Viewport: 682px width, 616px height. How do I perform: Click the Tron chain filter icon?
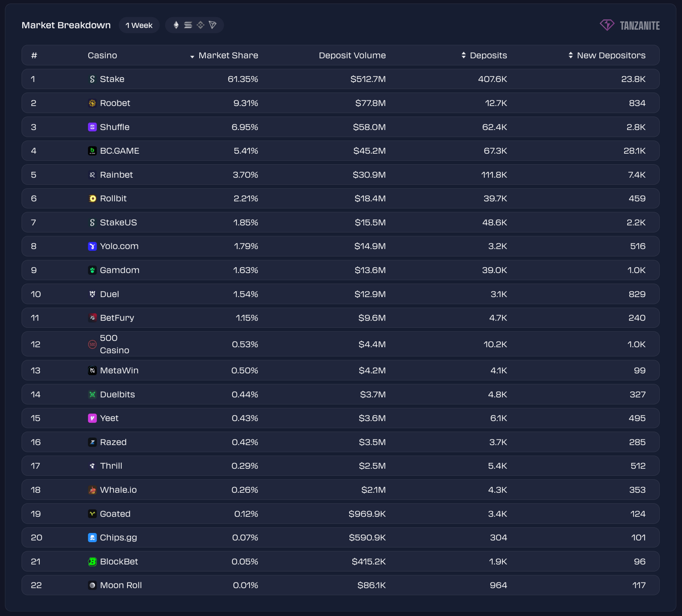[x=213, y=25]
